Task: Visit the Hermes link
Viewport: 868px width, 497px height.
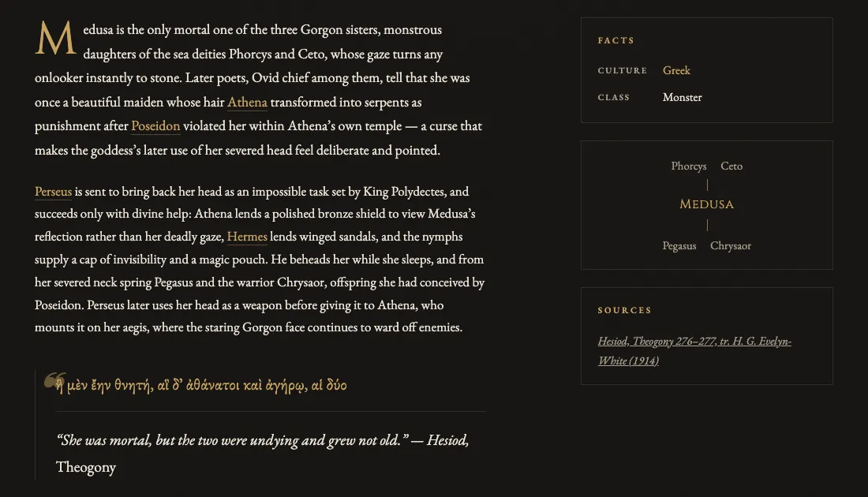Action: tap(247, 237)
